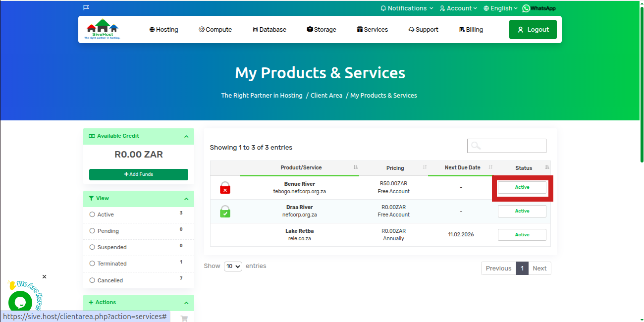
Task: Click the red lock icon for Benue River
Action: point(225,188)
